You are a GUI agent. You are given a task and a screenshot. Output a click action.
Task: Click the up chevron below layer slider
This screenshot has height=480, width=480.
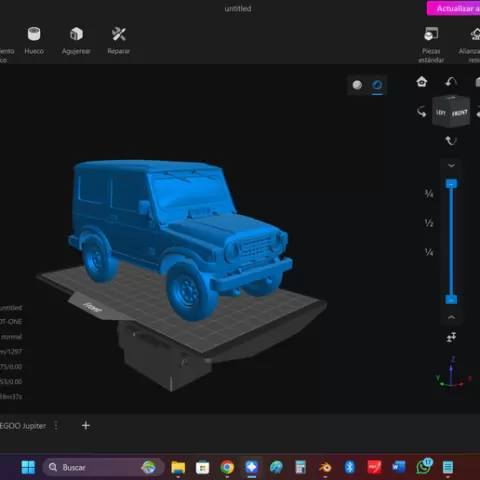(451, 317)
